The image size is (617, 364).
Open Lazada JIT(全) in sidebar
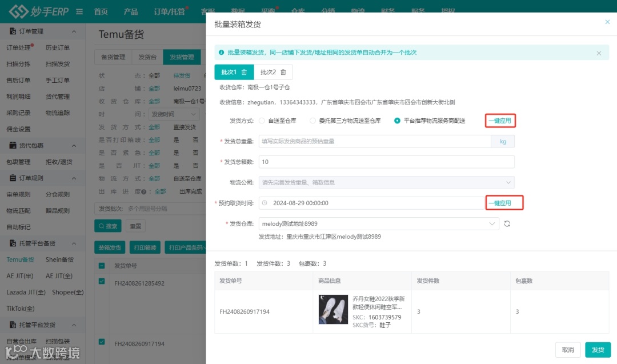[26, 292]
